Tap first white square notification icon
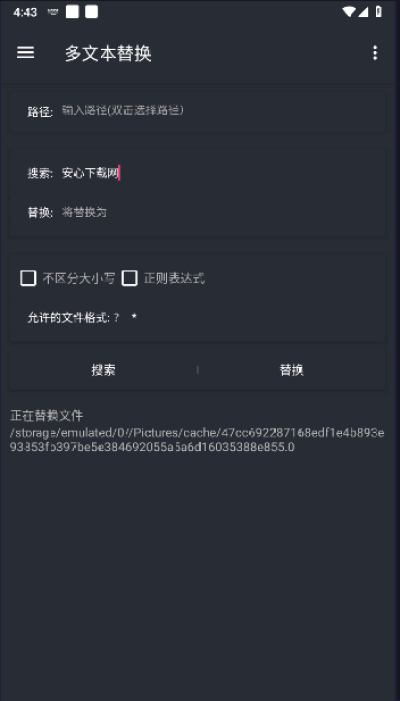The height and width of the screenshot is (701, 400). [x=72, y=12]
